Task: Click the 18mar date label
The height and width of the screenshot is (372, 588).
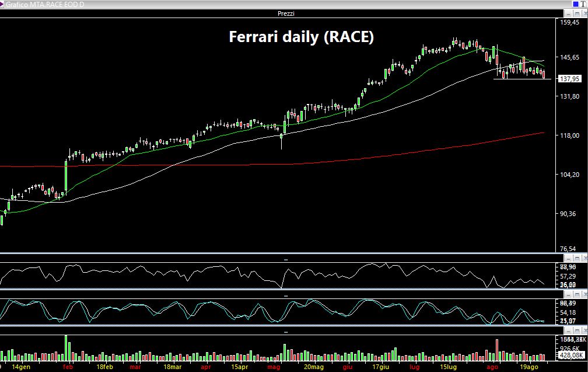Action: coord(172,367)
